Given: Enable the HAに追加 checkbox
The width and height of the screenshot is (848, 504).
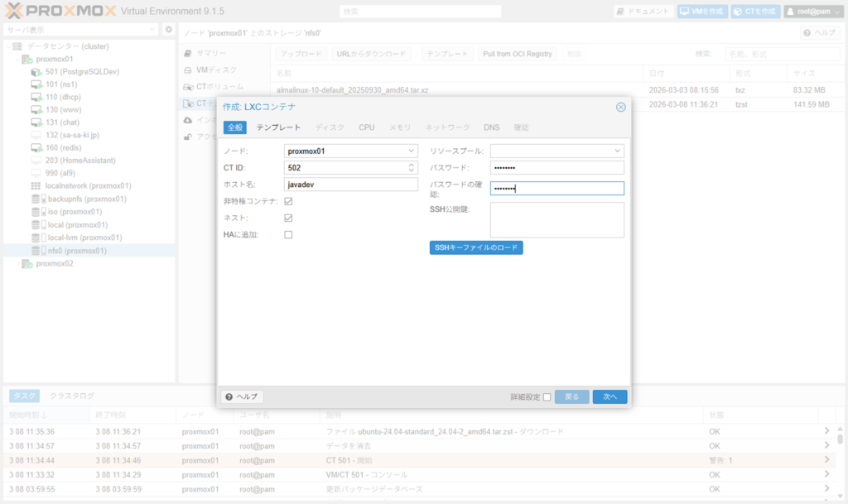Looking at the screenshot, I should [x=288, y=235].
